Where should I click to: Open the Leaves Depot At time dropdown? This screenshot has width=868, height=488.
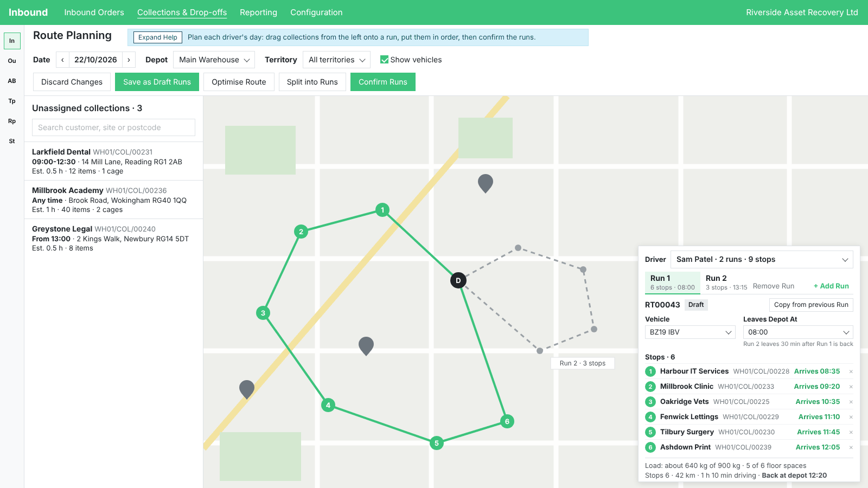798,332
